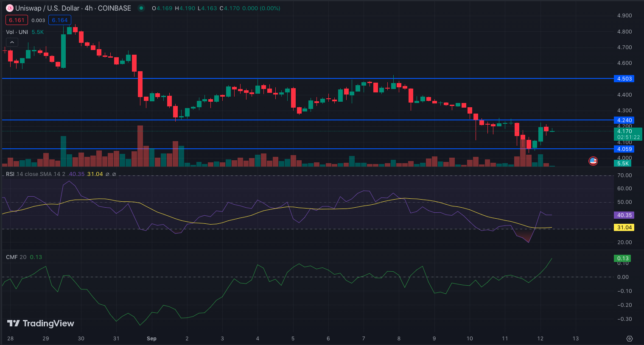Click the pink Uniswap token logo
Image resolution: width=644 pixels, height=345 pixels.
(x=9, y=8)
